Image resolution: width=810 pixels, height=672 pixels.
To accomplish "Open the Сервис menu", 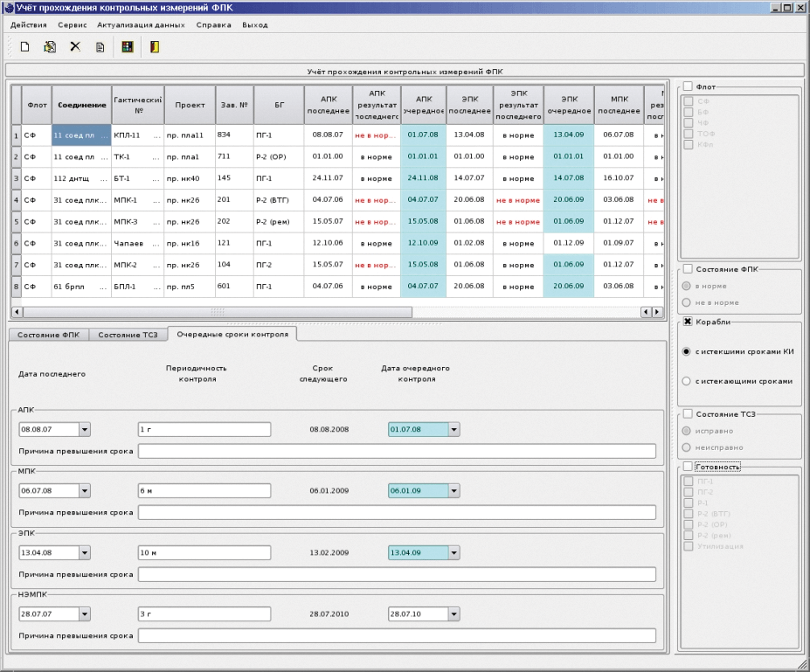I will [x=73, y=24].
